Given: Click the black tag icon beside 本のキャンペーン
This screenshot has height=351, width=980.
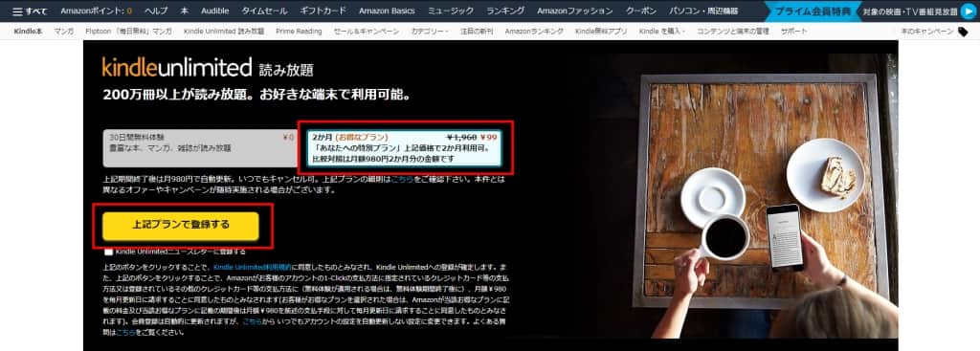Looking at the screenshot, I should [x=963, y=32].
